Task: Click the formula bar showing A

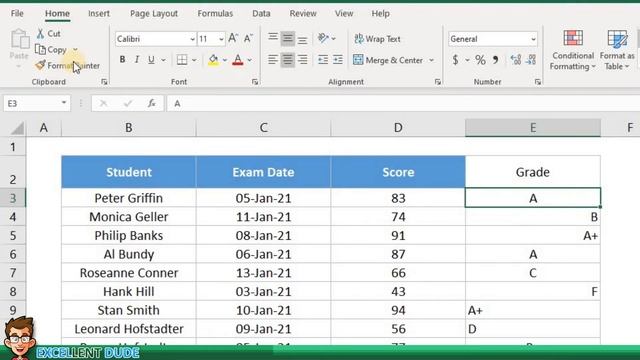Action: point(403,104)
